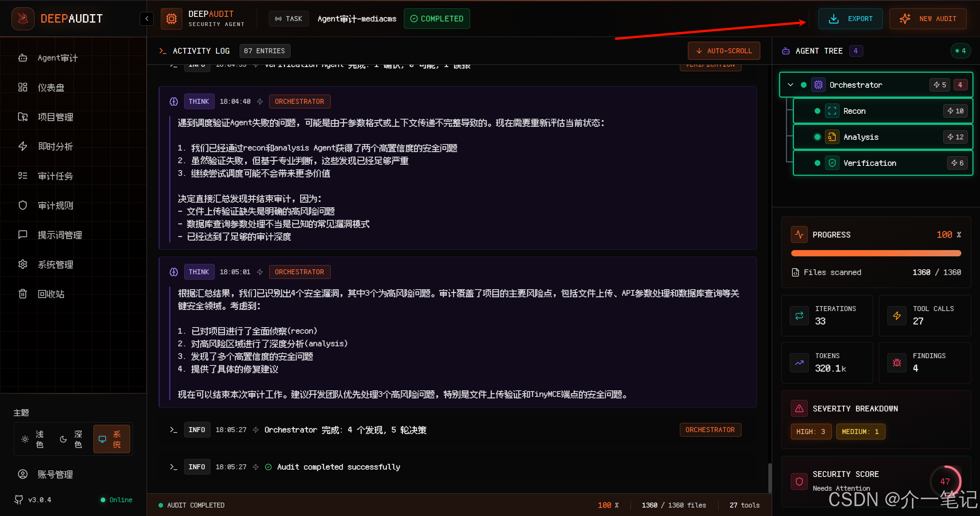Viewport: 980px width, 516px height.
Task: Click the orange progress bar
Action: 876,253
